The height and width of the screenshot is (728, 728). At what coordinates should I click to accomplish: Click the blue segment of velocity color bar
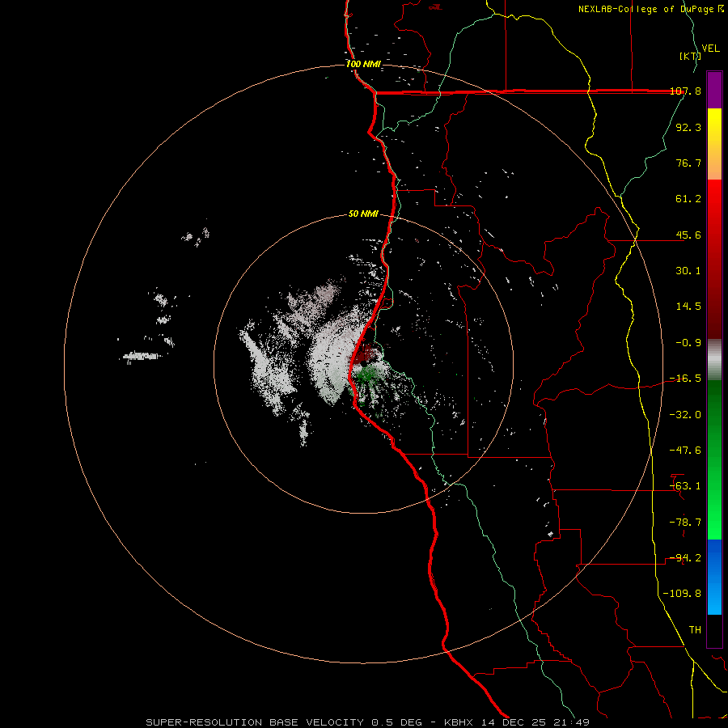pos(714,577)
